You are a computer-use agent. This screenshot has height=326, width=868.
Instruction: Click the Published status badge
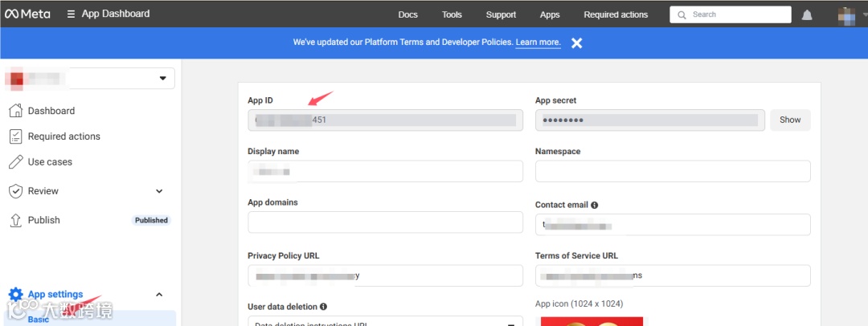[151, 220]
